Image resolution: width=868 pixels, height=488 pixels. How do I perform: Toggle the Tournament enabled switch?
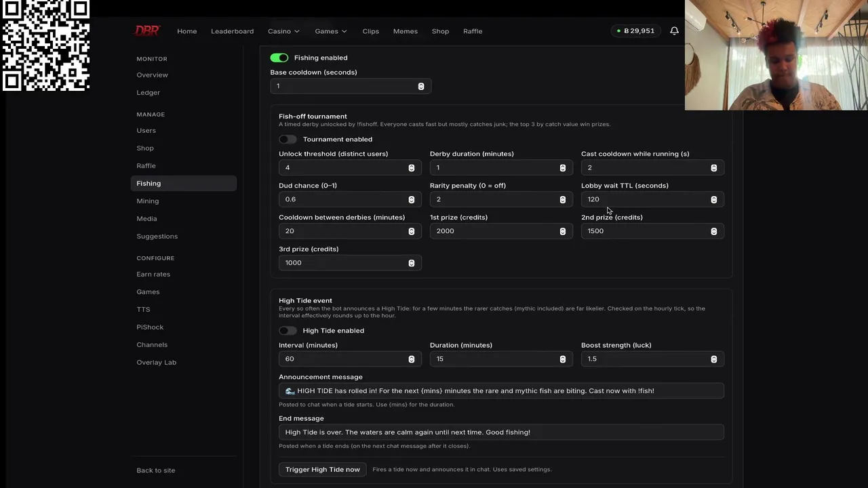288,139
